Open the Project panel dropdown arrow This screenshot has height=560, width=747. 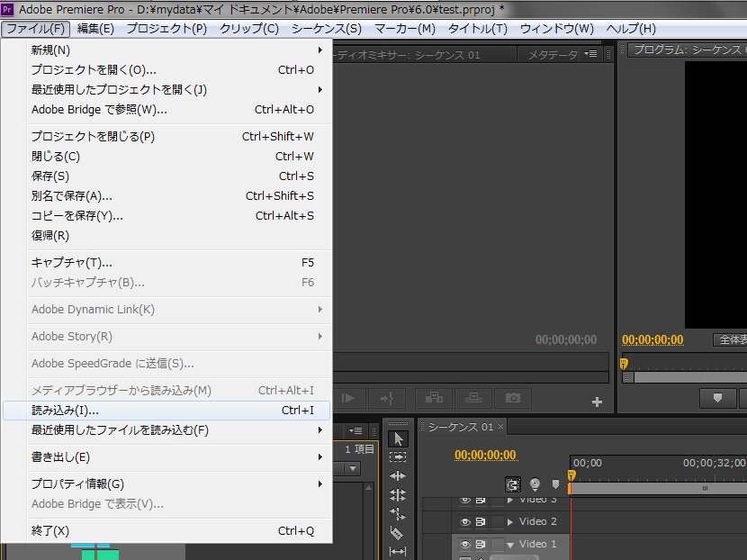[353, 468]
